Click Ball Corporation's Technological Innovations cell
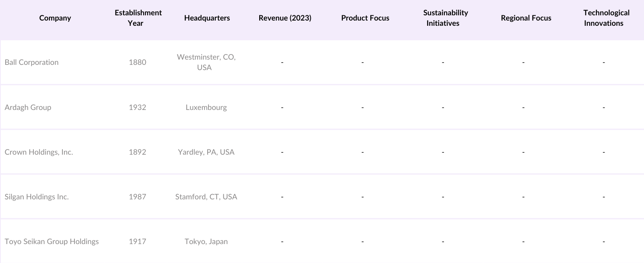This screenshot has width=644, height=263. tap(604, 62)
